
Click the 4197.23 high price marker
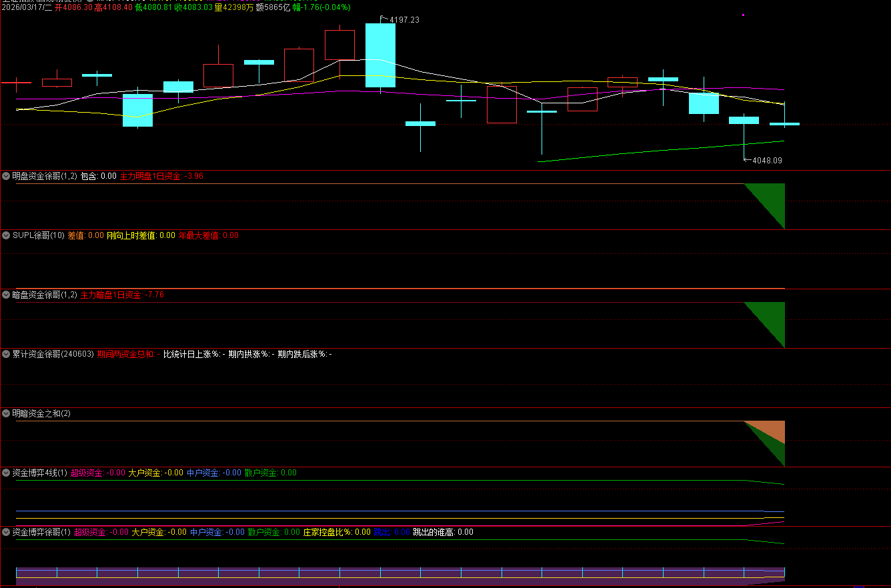pyautogui.click(x=403, y=20)
